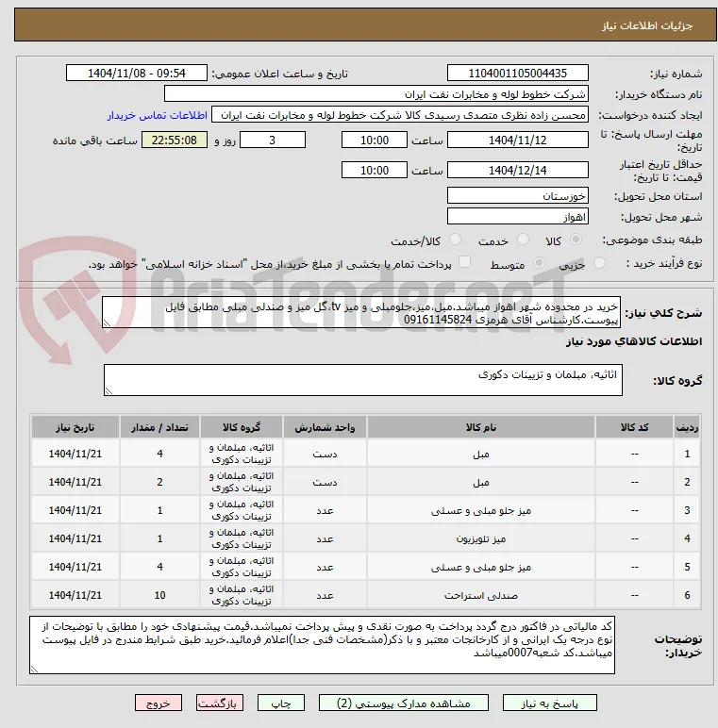Click the date 1404/11/21 in row 4
718x728 pixels.
75,538
